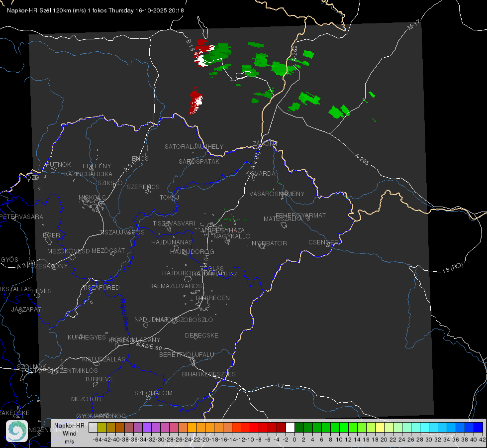Click the KISÚJSZÁLLÁS town label

pyautogui.click(x=103, y=359)
